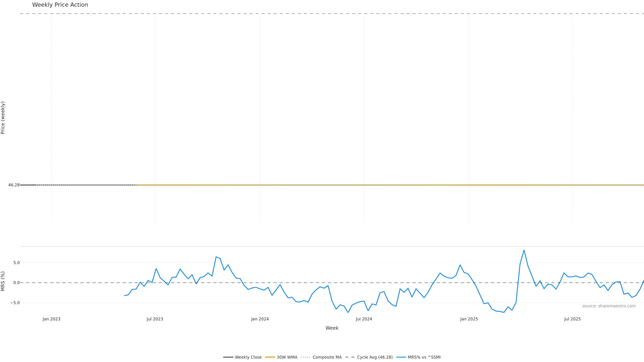Click the Price (weekly) y-axis title
644x362 pixels.
click(x=3, y=118)
